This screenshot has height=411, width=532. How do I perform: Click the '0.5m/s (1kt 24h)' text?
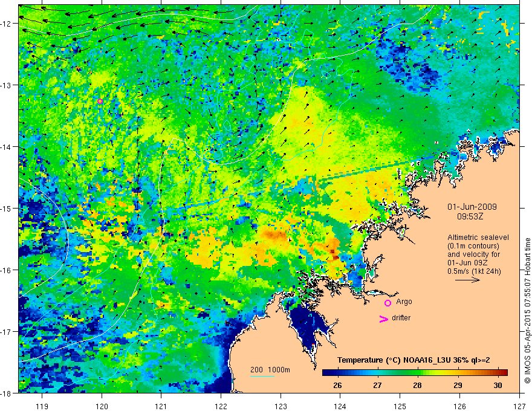tap(474, 271)
